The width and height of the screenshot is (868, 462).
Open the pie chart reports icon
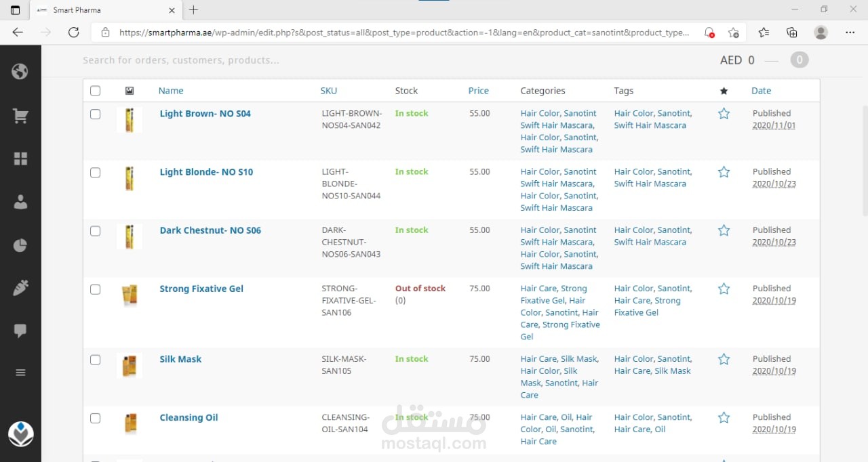click(x=20, y=245)
